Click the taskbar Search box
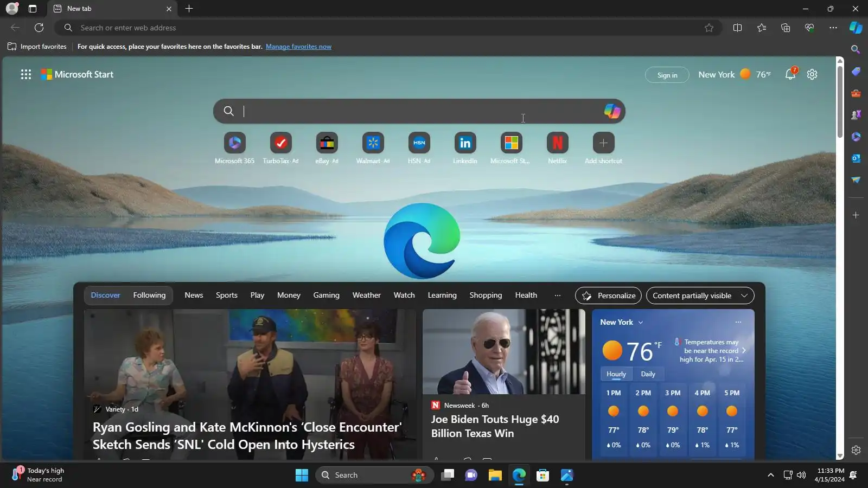Screen dimensions: 868x488 374,476
